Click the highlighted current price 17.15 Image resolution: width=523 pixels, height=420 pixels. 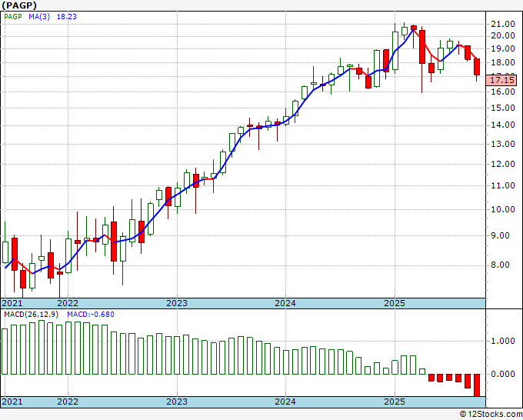point(502,80)
